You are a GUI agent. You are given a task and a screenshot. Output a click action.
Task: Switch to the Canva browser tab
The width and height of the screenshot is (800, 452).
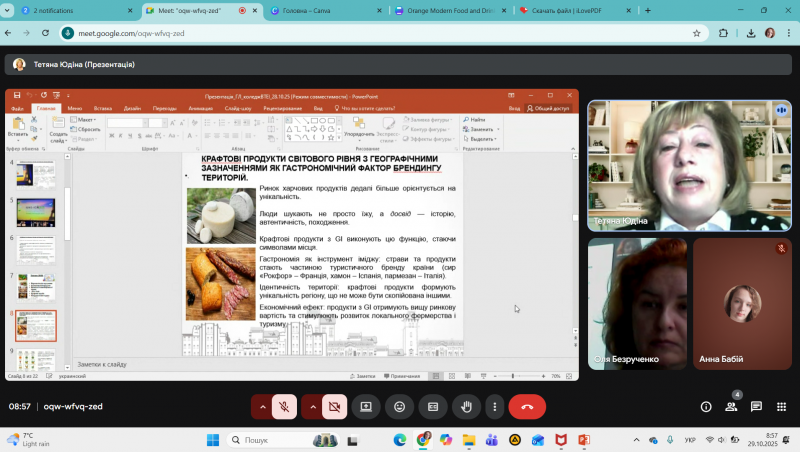coord(318,10)
